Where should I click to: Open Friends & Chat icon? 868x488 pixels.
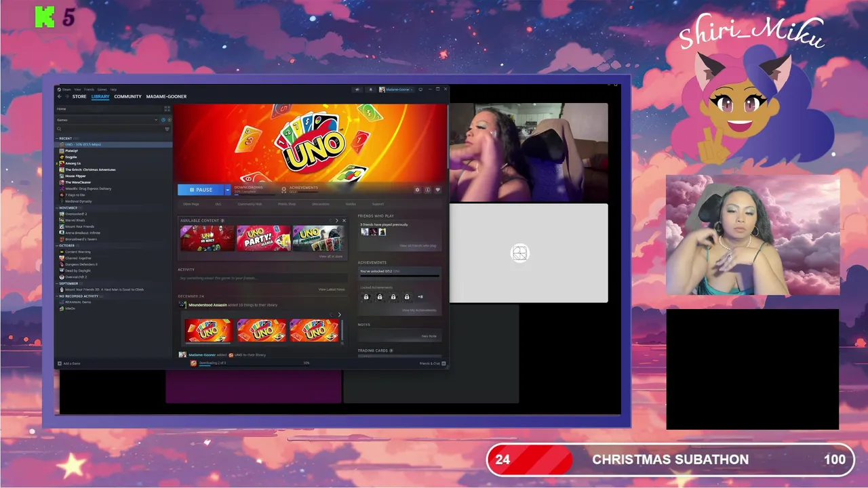[443, 363]
